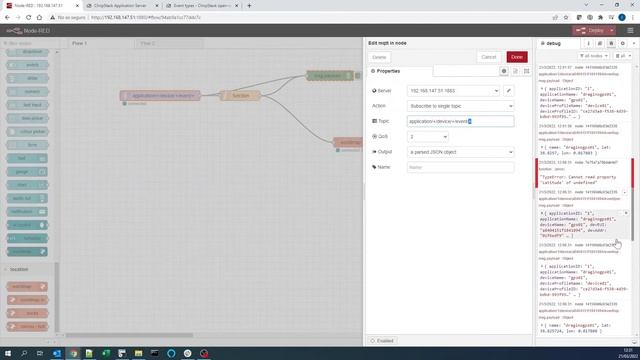Screen dimensions: 640x360
Task: Switch to ChirpStack Application Server browser tab
Action: click(x=121, y=6)
